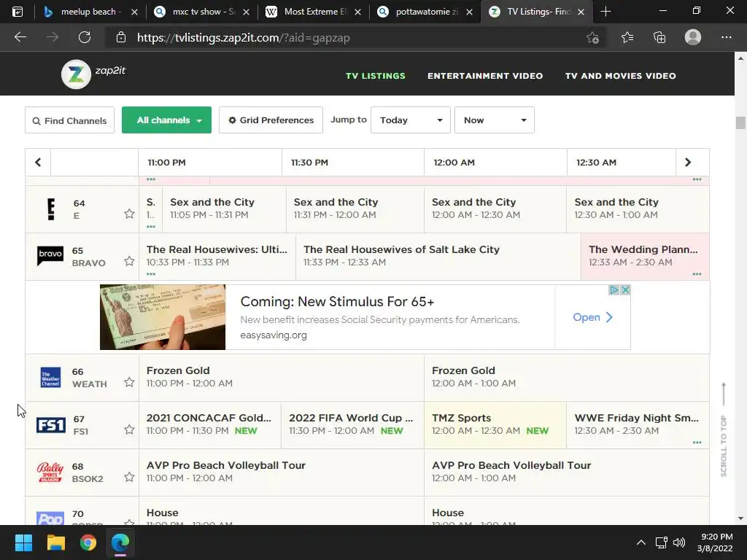Open TV and Movies Video nav item
The image size is (747, 560).
620,76
